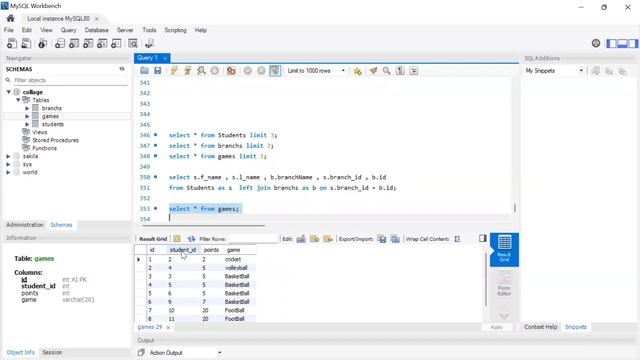The width and height of the screenshot is (640, 360).
Task: Expand the sys schema
Action: coord(9,164)
